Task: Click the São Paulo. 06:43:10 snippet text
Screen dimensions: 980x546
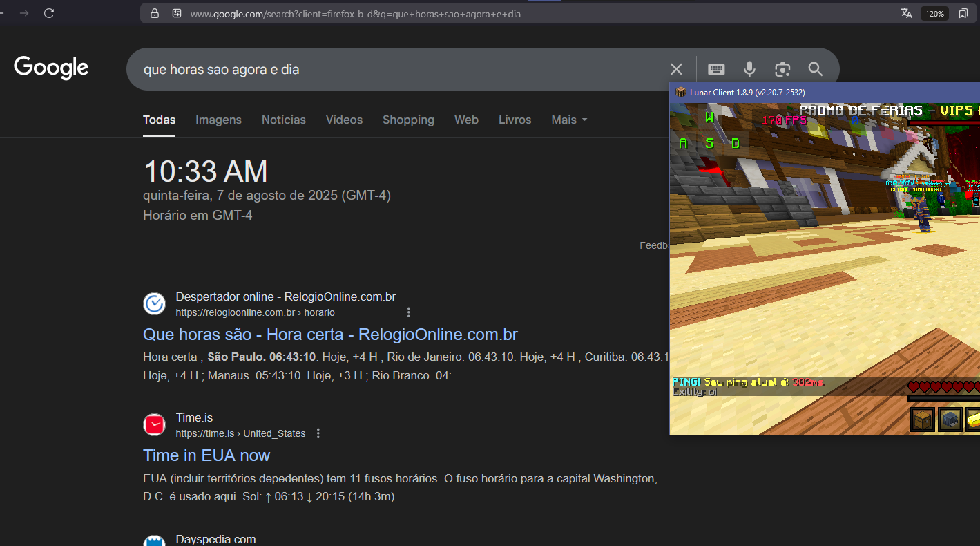Action: (262, 357)
